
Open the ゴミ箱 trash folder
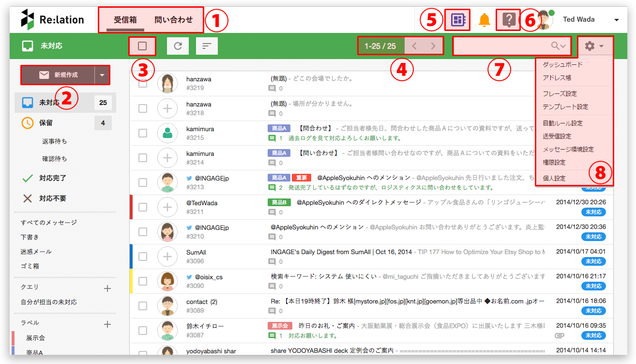tap(30, 266)
